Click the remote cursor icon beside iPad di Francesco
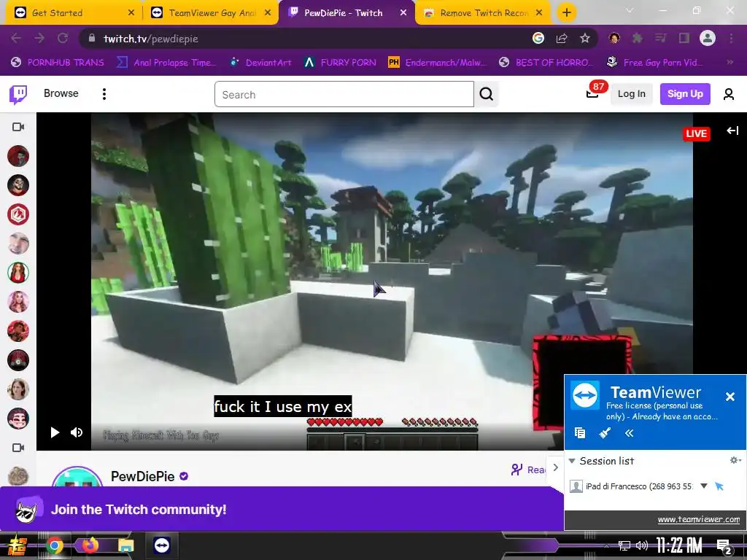747x560 pixels. point(719,486)
